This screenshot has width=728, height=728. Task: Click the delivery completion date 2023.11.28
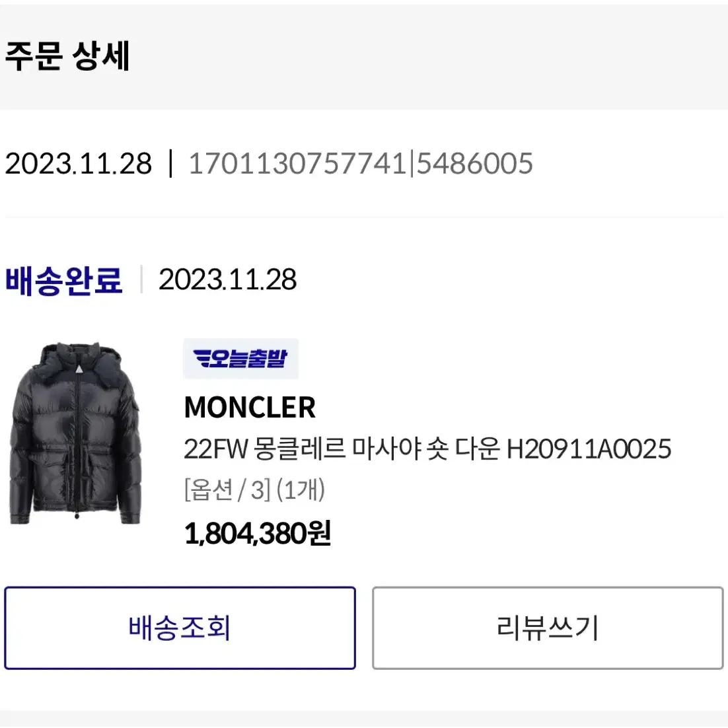coord(227,279)
